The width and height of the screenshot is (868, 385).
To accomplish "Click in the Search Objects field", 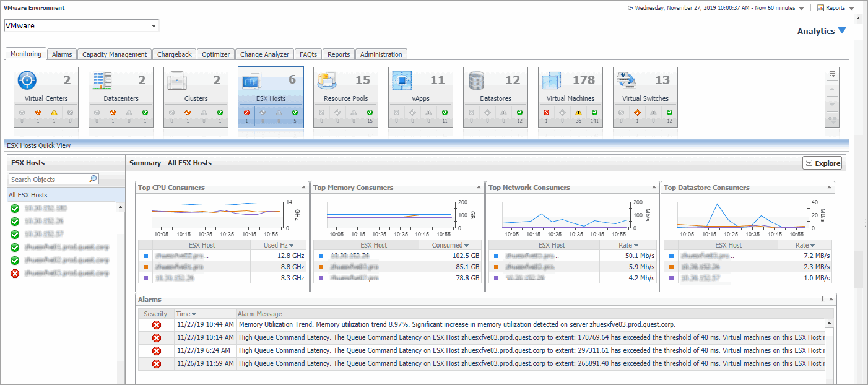I will coord(48,180).
